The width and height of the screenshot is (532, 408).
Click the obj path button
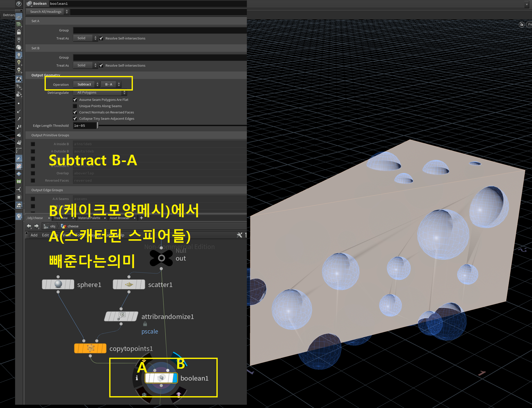tap(50, 226)
